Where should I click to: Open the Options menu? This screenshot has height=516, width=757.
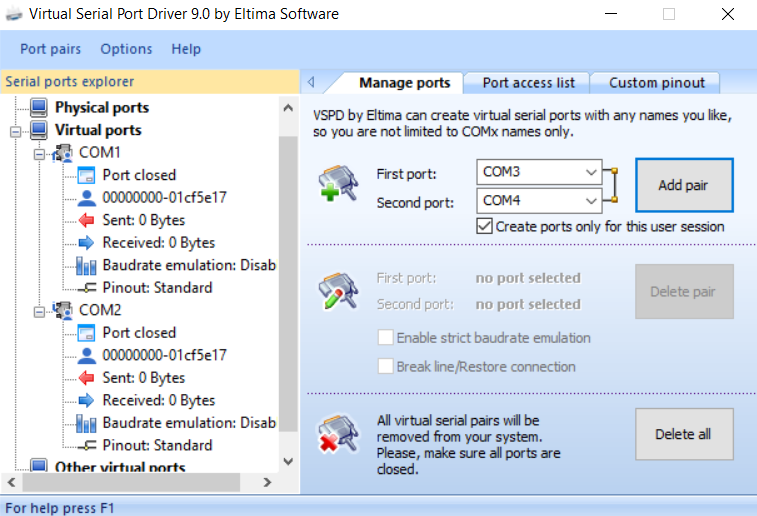126,49
